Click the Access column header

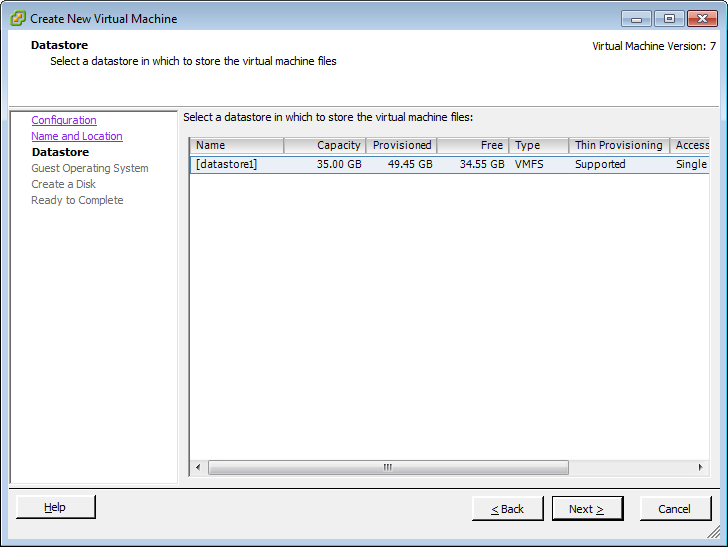pos(689,145)
